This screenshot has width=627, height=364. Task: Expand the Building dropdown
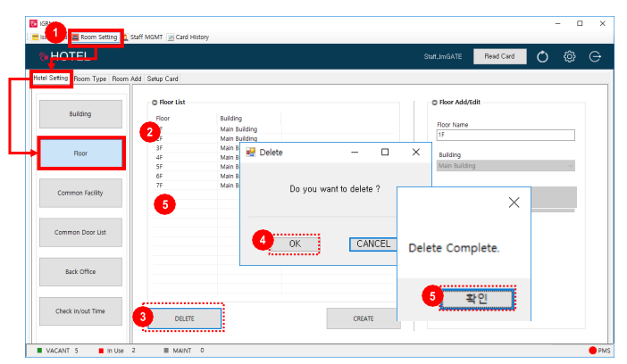(506, 166)
